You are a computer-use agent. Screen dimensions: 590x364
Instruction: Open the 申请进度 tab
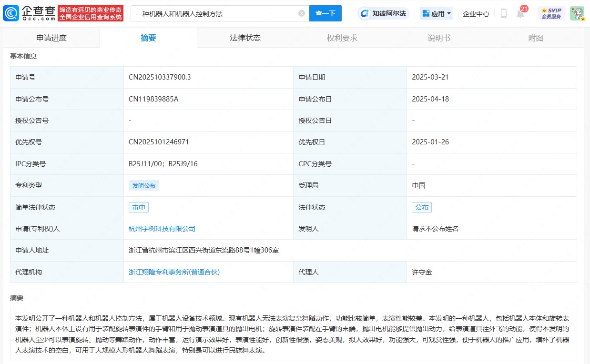51,37
